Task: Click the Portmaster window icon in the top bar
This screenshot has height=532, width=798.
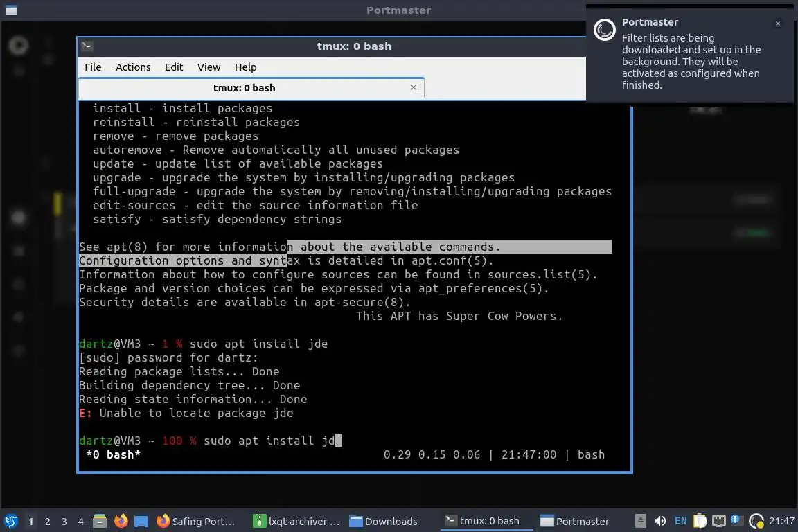Action: (x=10, y=10)
